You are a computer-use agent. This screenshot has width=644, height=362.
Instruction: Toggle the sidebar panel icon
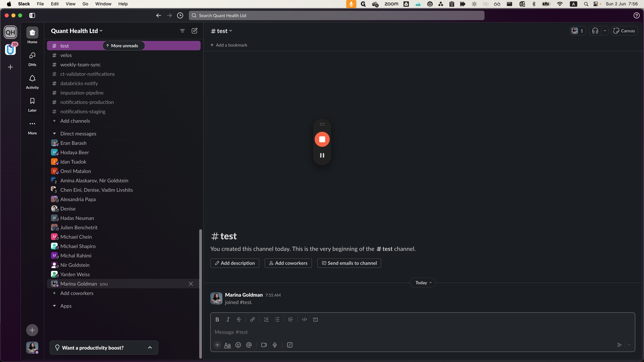pos(32,15)
